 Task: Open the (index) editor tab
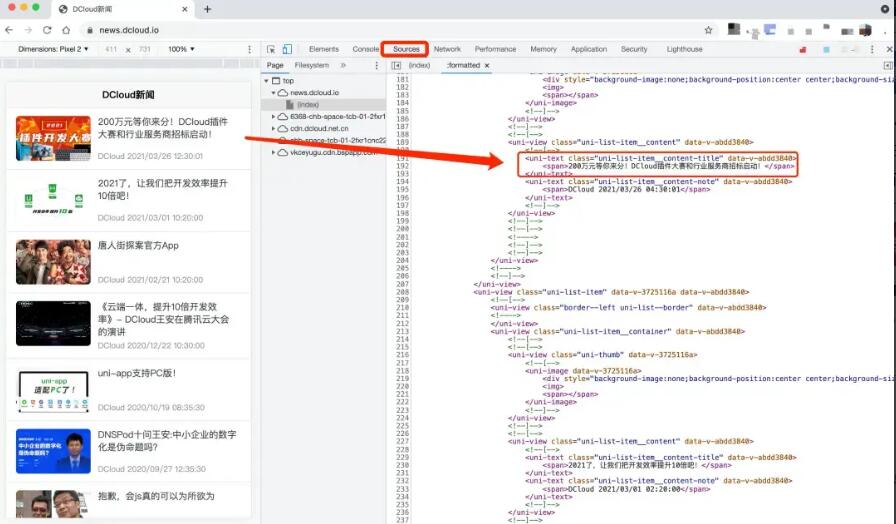coord(419,65)
